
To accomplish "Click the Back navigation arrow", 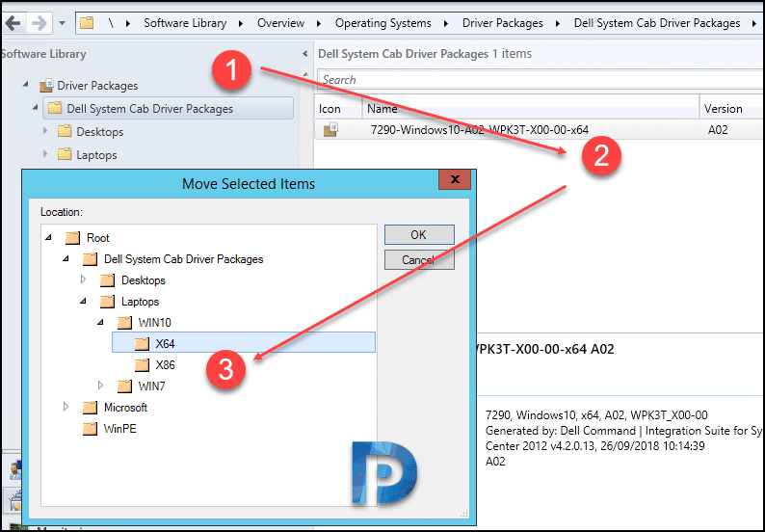I will 13,22.
